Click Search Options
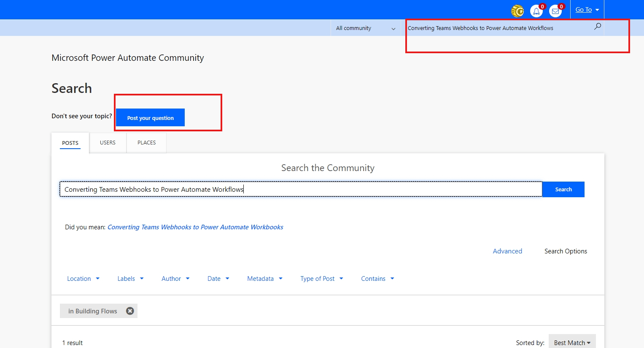644x348 pixels. coord(566,251)
